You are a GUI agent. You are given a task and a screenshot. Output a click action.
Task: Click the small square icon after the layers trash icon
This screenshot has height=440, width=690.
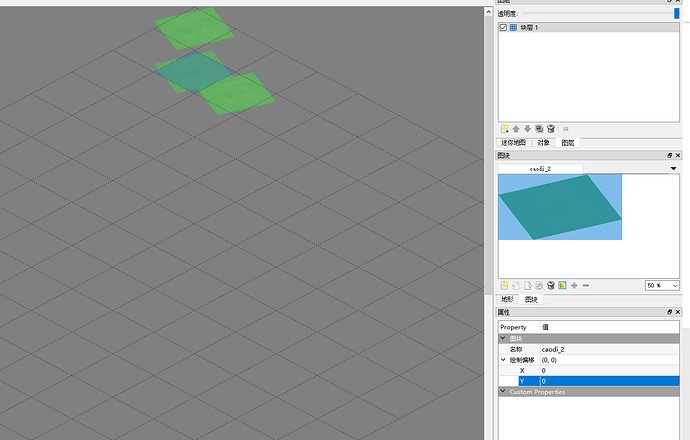click(x=565, y=129)
